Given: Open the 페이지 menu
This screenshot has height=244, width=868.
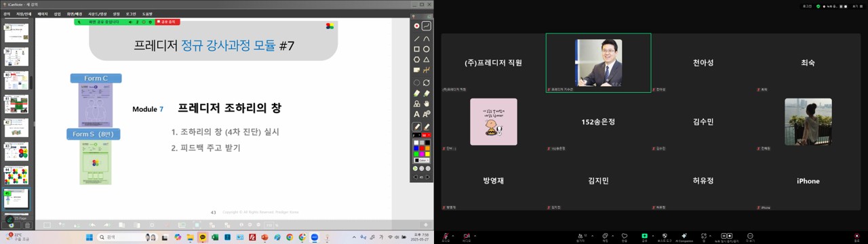Looking at the screenshot, I should 43,14.
